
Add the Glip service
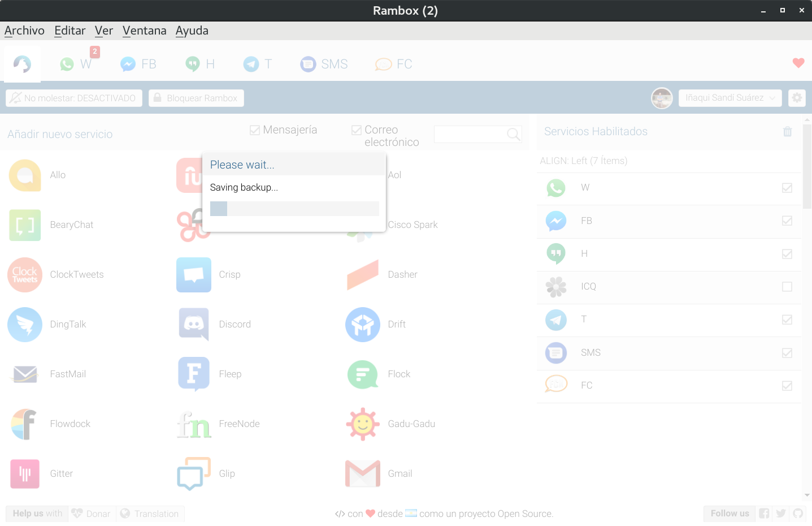pyautogui.click(x=194, y=474)
